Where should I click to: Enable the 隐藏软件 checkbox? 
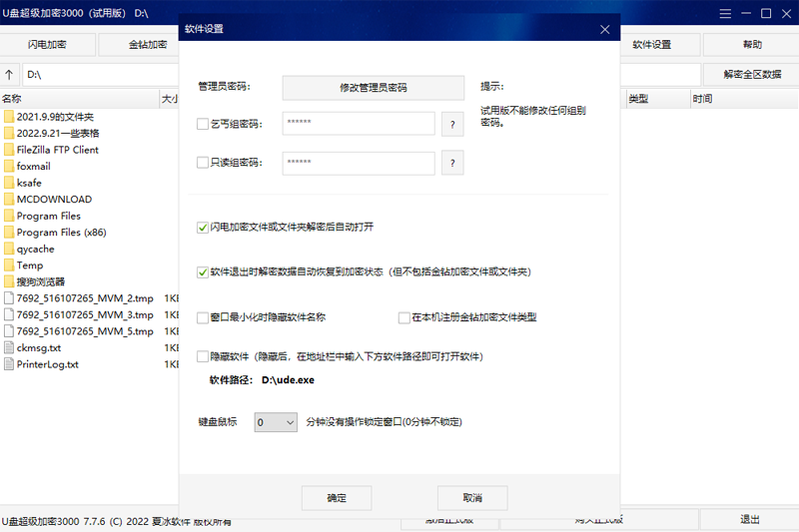[x=204, y=356]
